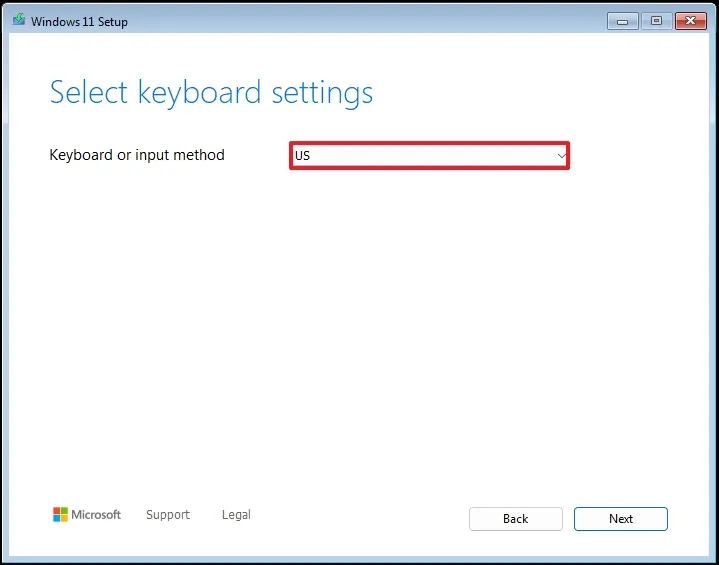Click the Microsoft four-square logo

(x=60, y=515)
